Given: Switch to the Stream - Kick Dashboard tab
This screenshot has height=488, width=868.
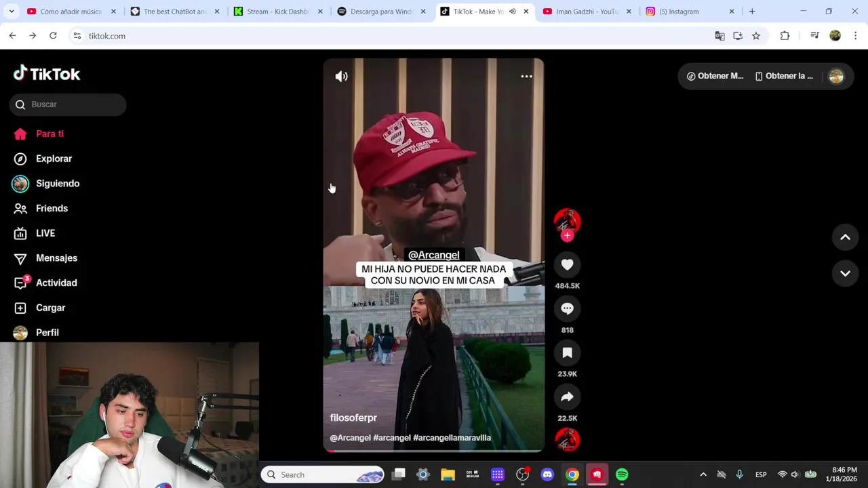Looking at the screenshot, I should (278, 12).
